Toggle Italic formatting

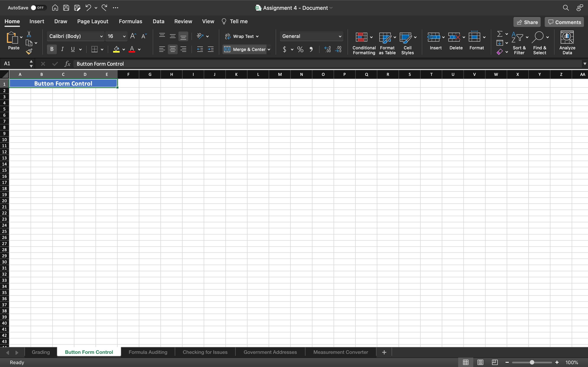click(x=62, y=49)
